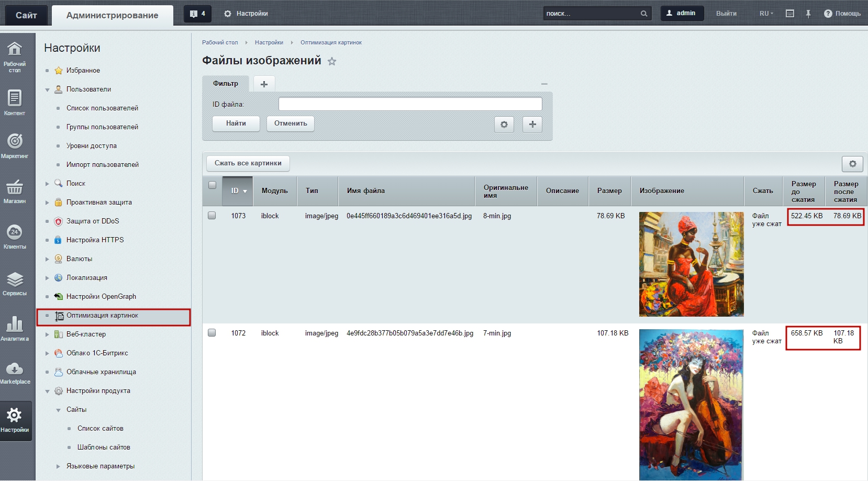Click the Аналитика chart icon

pyautogui.click(x=15, y=325)
